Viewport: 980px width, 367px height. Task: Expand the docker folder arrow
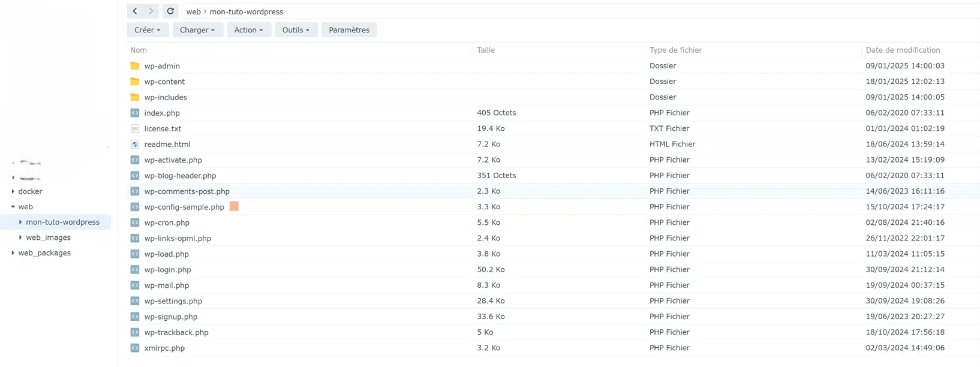[13, 192]
